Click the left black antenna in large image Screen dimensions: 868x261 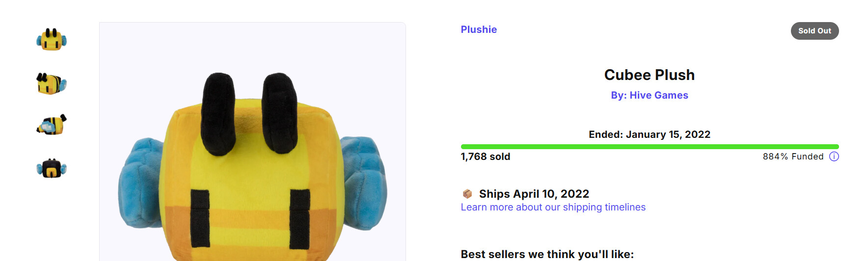click(218, 113)
